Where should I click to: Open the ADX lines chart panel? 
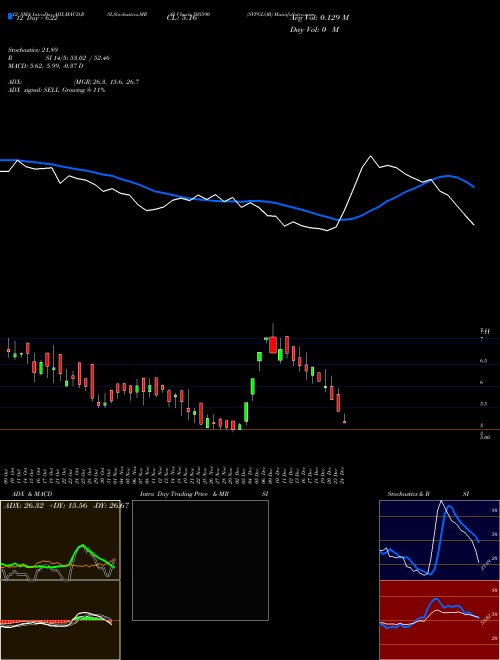tap(60, 540)
